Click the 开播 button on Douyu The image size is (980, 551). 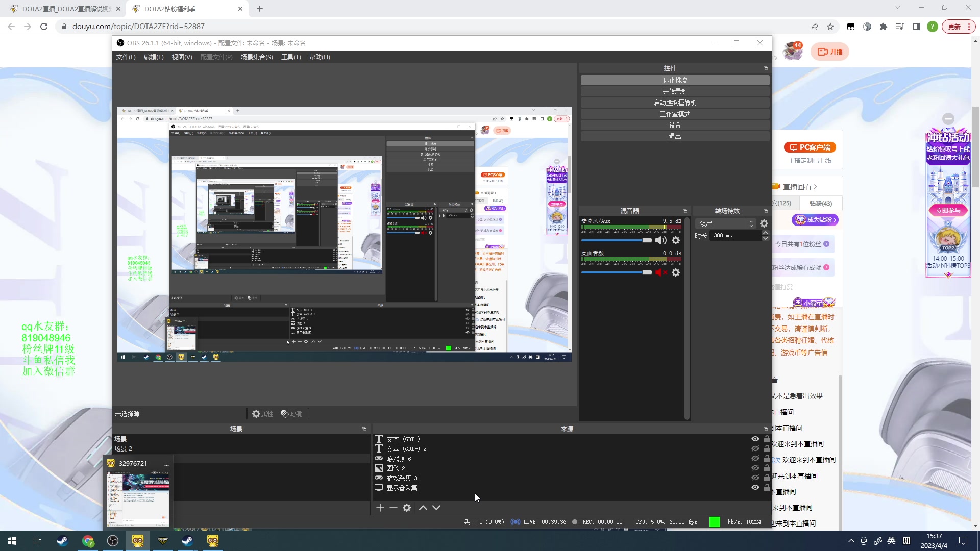tap(830, 52)
